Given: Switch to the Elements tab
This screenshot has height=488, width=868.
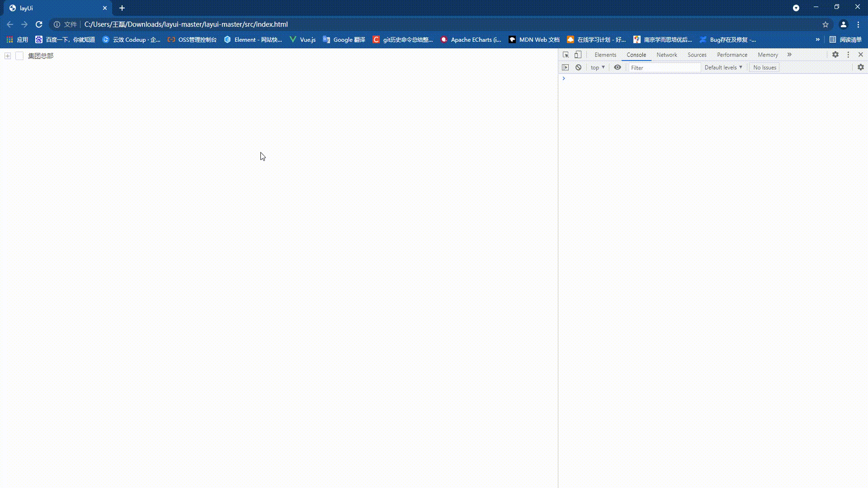Looking at the screenshot, I should (x=605, y=55).
